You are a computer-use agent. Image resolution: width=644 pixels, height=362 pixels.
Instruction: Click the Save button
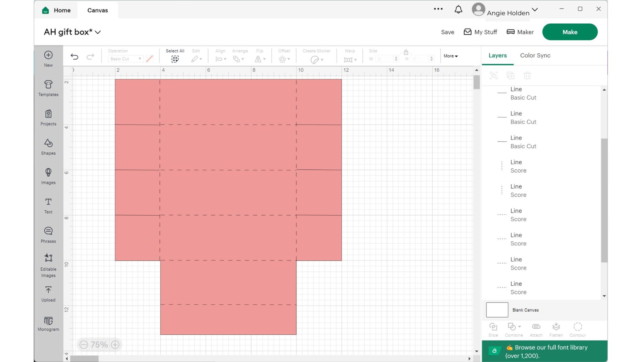point(447,32)
